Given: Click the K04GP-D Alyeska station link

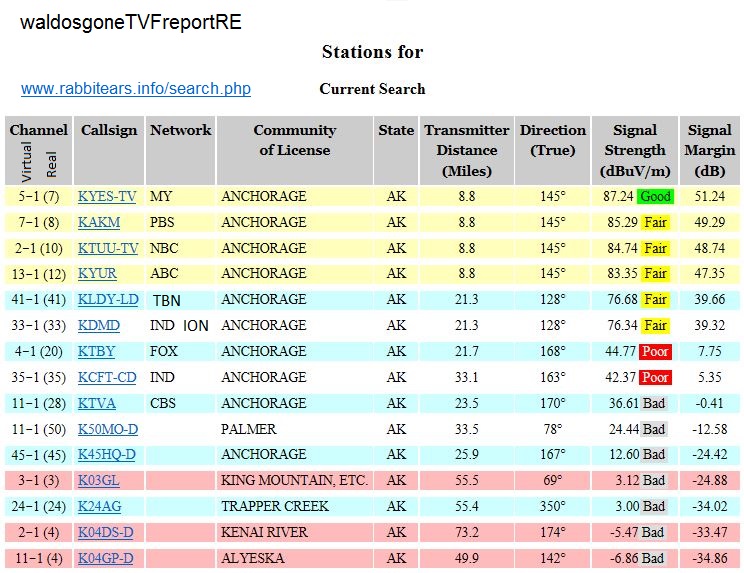Looking at the screenshot, I should 106,558.
